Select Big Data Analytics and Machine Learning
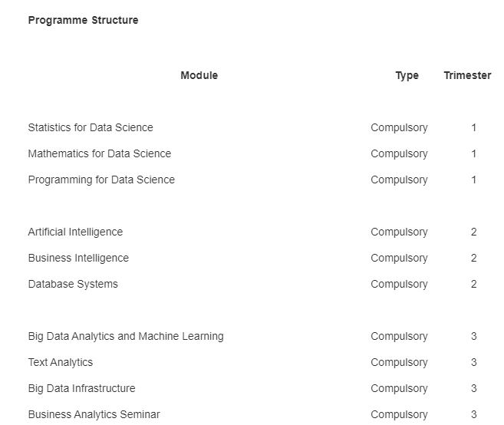This screenshot has height=425, width=504. [x=126, y=337]
